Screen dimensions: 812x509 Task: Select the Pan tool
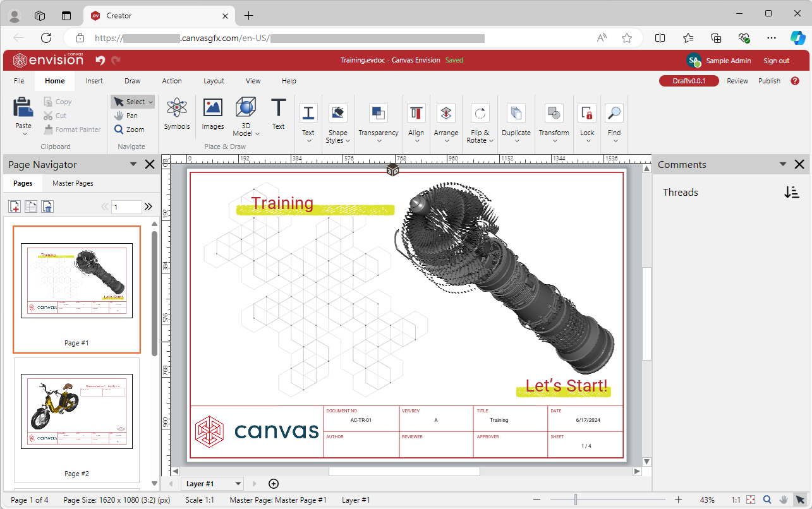pyautogui.click(x=126, y=116)
